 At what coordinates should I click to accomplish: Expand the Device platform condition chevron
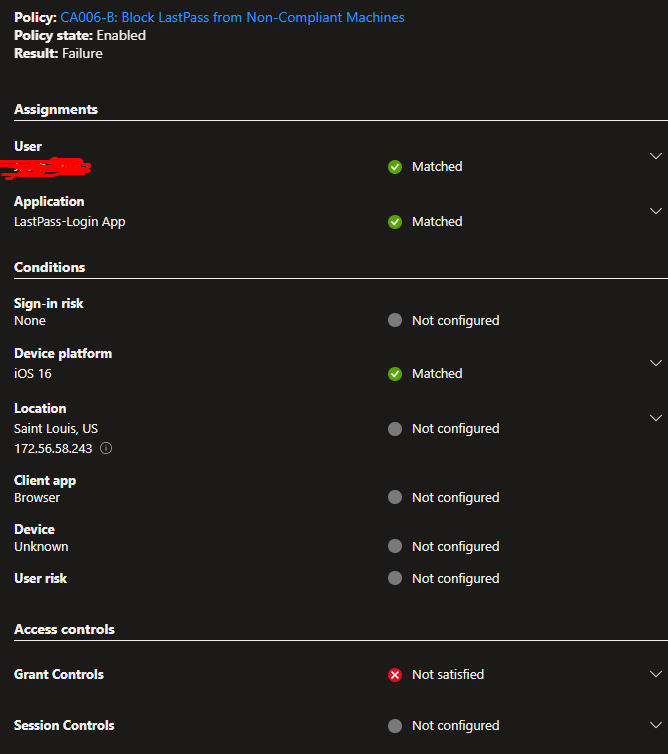(655, 363)
